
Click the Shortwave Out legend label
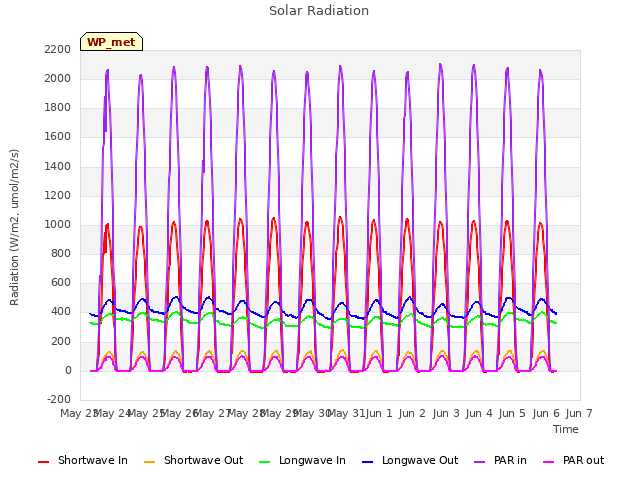(x=203, y=460)
